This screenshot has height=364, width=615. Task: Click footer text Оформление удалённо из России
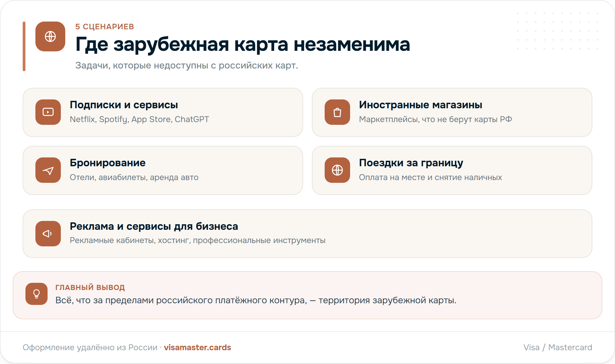tap(90, 347)
